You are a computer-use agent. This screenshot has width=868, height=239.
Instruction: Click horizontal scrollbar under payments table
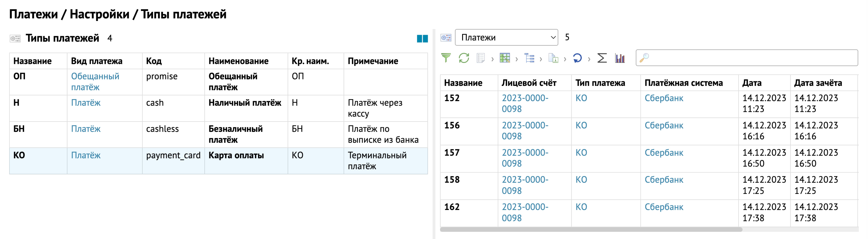591,229
